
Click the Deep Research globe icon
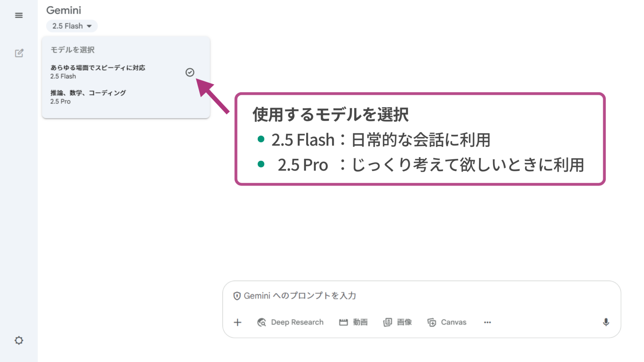pos(262,322)
